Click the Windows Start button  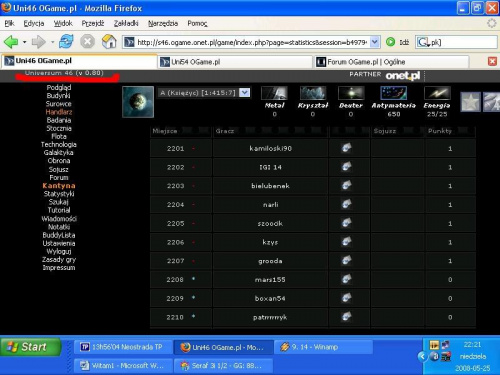31,347
